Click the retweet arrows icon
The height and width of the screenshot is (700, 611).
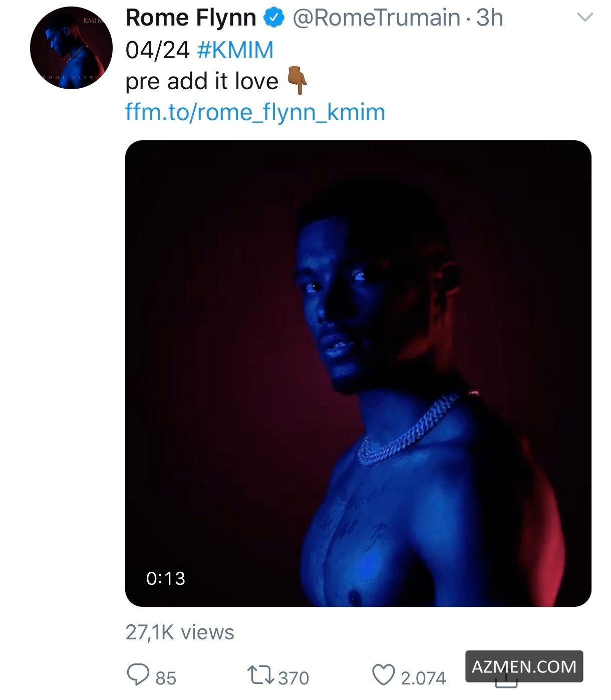point(260,674)
